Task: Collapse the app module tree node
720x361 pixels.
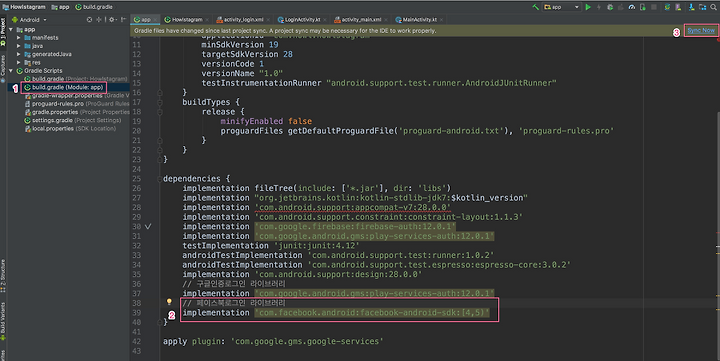Action: (11, 29)
